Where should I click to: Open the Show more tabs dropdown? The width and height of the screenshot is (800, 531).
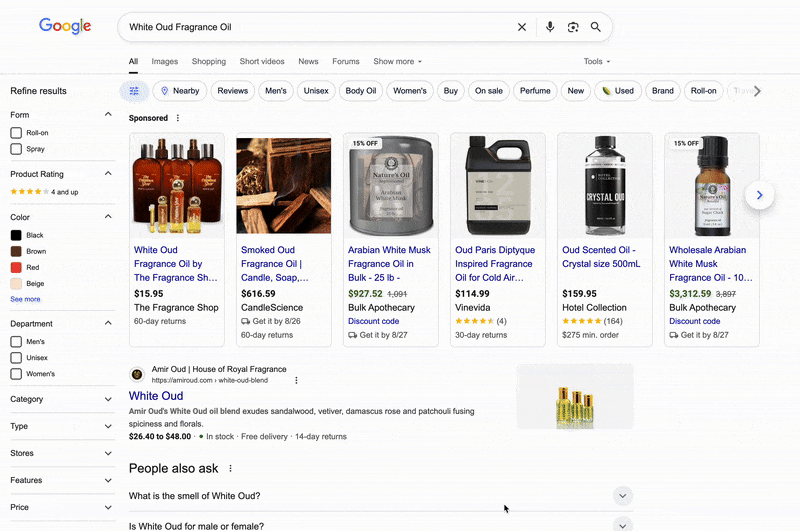click(x=397, y=61)
